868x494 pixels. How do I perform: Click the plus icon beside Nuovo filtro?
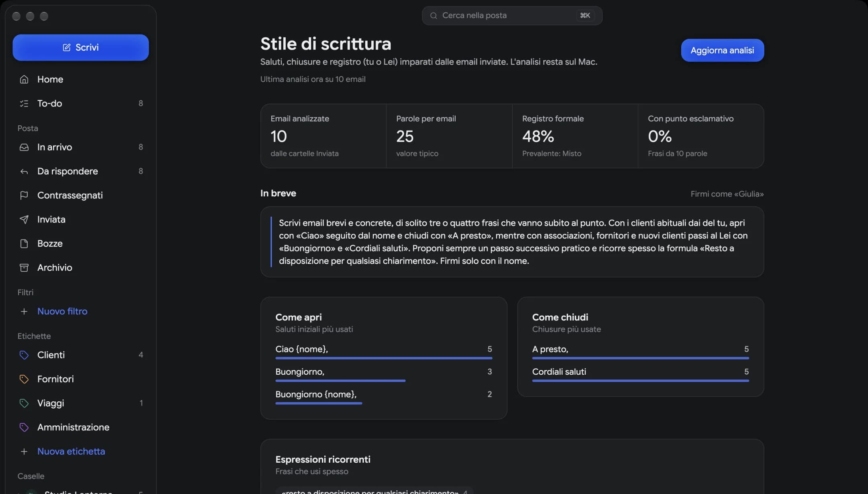pyautogui.click(x=24, y=312)
